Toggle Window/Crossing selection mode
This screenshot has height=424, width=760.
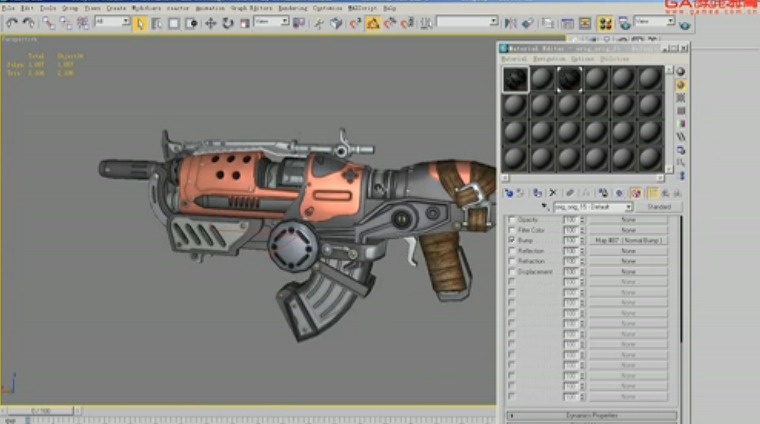(191, 23)
